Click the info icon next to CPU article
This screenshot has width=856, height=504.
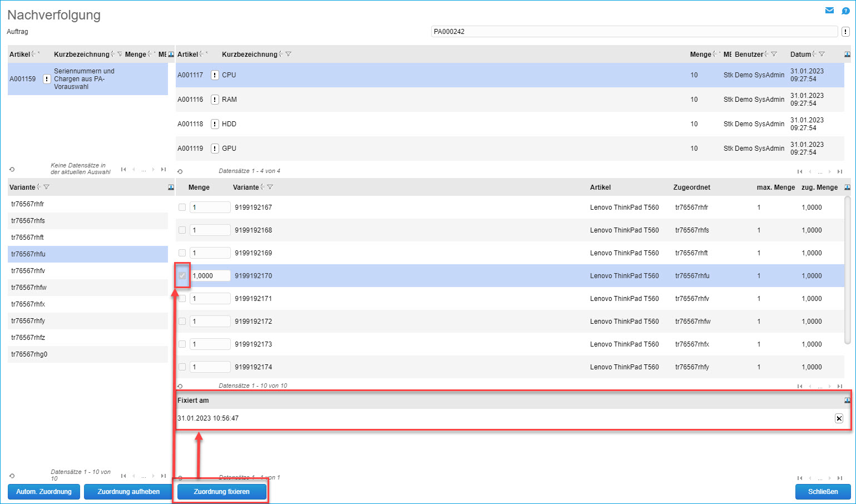coord(215,75)
